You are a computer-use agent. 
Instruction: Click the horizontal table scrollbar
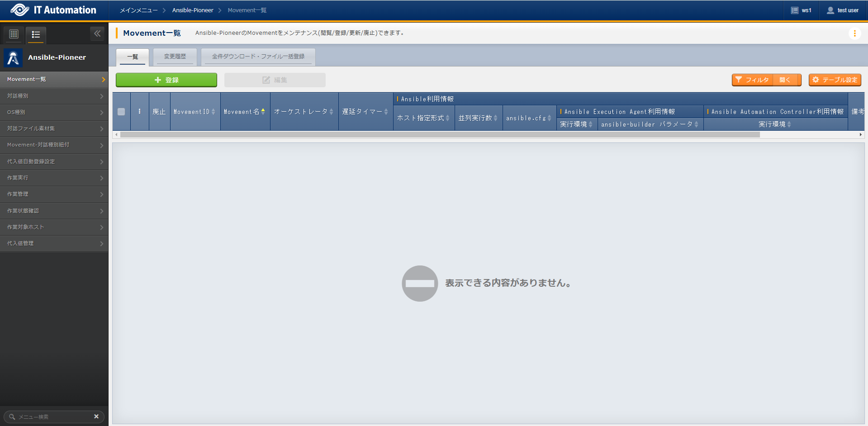click(x=440, y=135)
